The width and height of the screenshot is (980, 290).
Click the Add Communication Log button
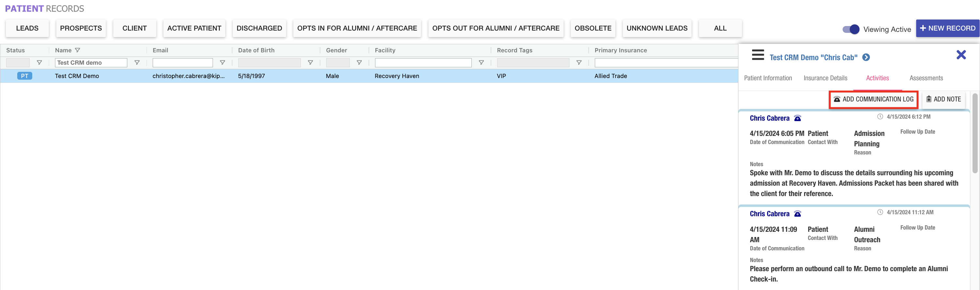coord(874,99)
